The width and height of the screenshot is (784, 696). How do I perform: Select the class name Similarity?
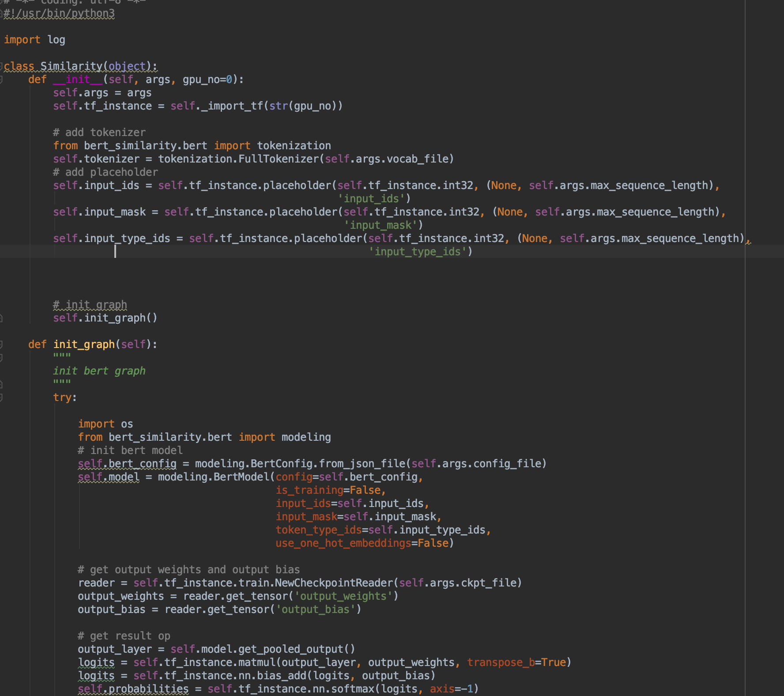(72, 66)
